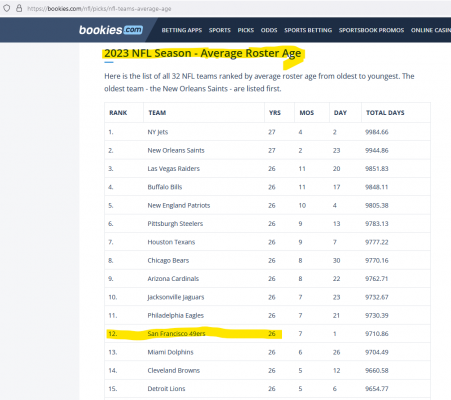
Task: Open the Sports Betting menu
Action: [x=308, y=30]
